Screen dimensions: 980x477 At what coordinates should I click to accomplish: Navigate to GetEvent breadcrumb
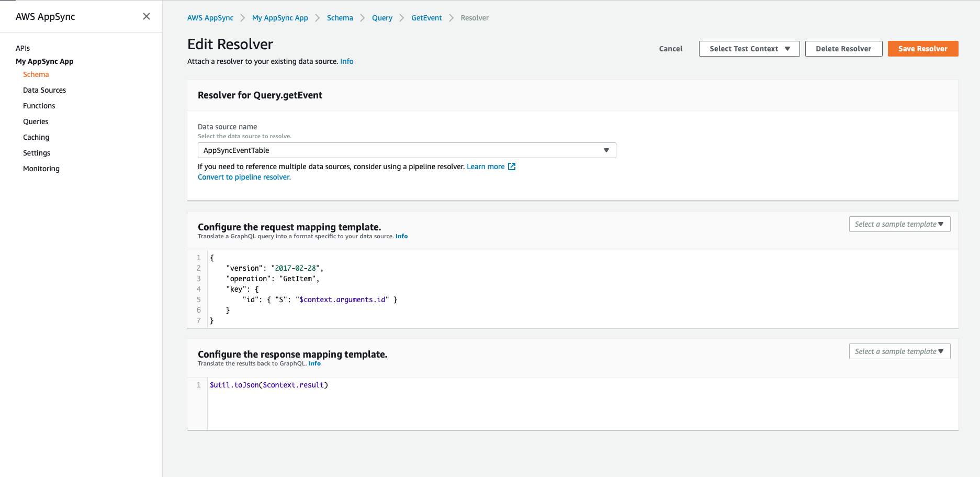click(x=426, y=18)
